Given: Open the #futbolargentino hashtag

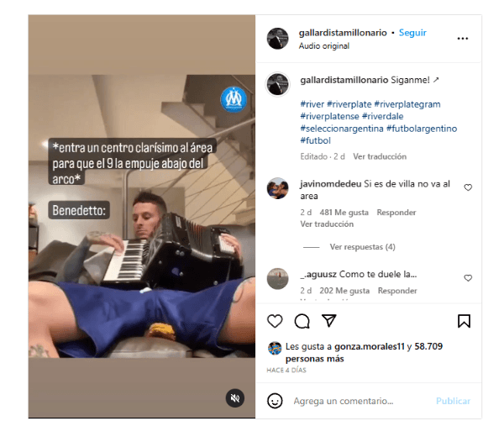Looking at the screenshot, I should click(x=422, y=129).
